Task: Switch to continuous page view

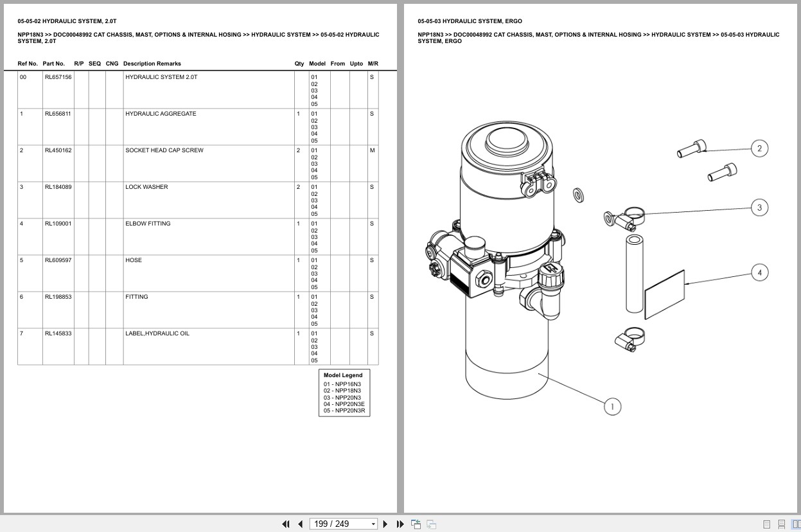Action: (781, 524)
